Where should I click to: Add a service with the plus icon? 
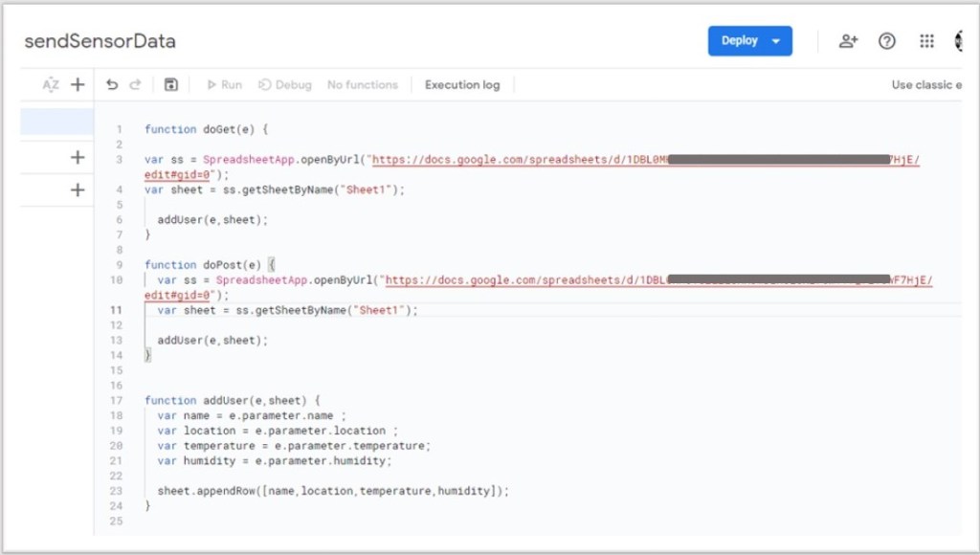pyautogui.click(x=78, y=190)
